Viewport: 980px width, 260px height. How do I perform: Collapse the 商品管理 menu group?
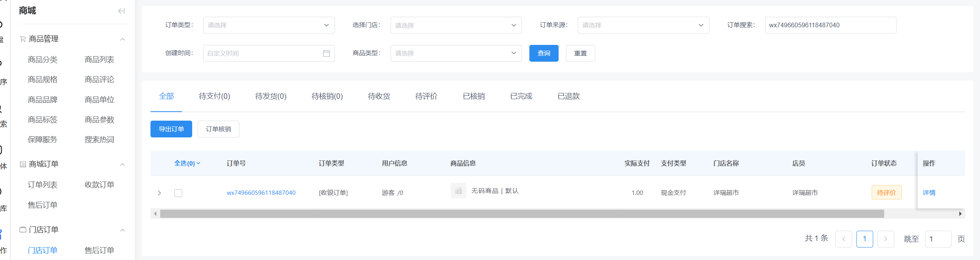point(122,39)
